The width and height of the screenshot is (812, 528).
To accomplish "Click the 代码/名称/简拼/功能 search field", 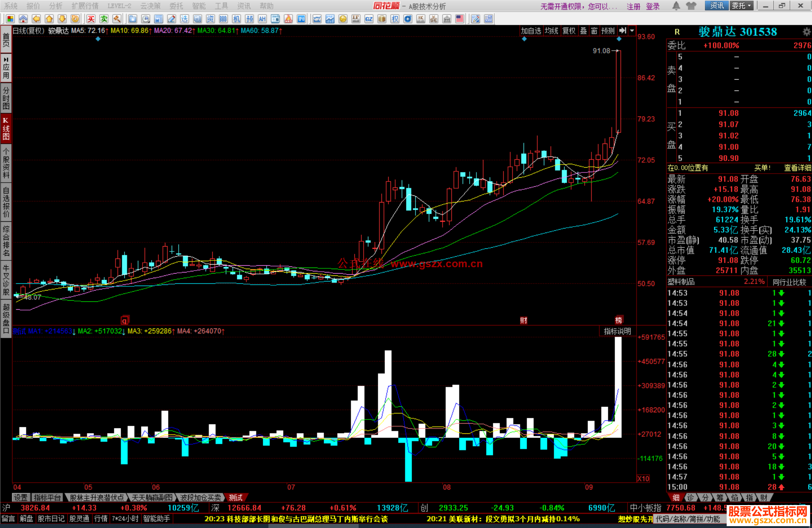I will pyautogui.click(x=688, y=519).
